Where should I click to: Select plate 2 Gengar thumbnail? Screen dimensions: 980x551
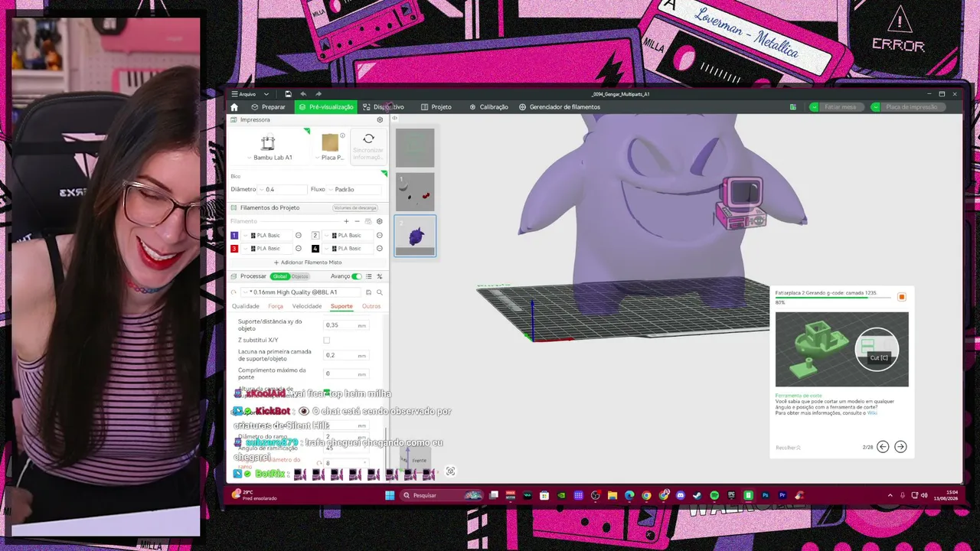pyautogui.click(x=415, y=236)
